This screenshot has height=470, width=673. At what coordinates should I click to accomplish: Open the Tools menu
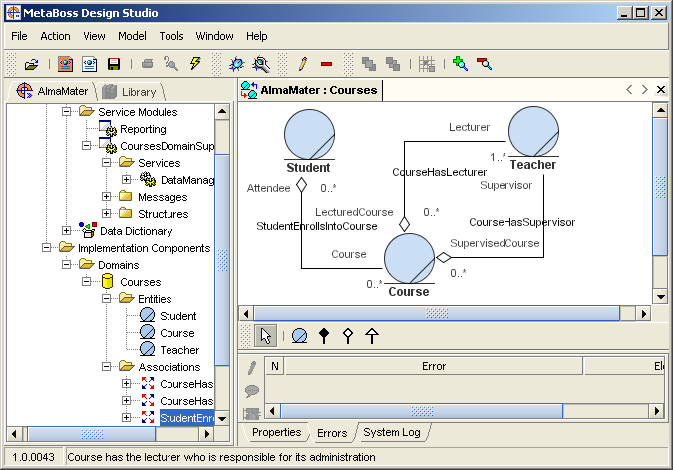[x=171, y=36]
